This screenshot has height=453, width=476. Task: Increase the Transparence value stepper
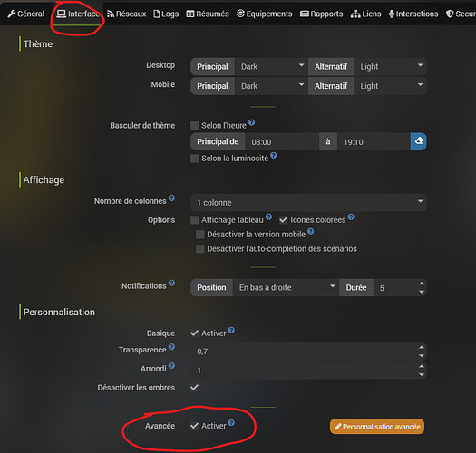pyautogui.click(x=422, y=347)
